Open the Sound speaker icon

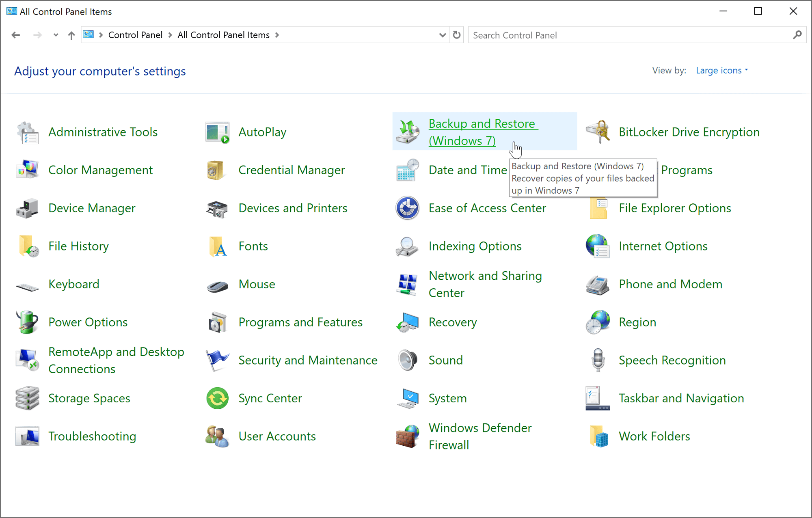[x=407, y=360]
